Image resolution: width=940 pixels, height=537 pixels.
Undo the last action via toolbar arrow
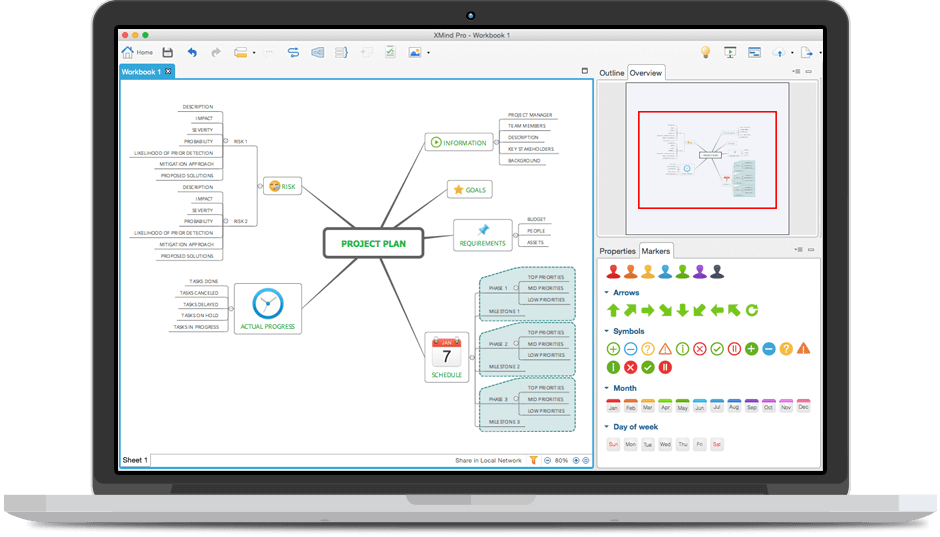192,52
